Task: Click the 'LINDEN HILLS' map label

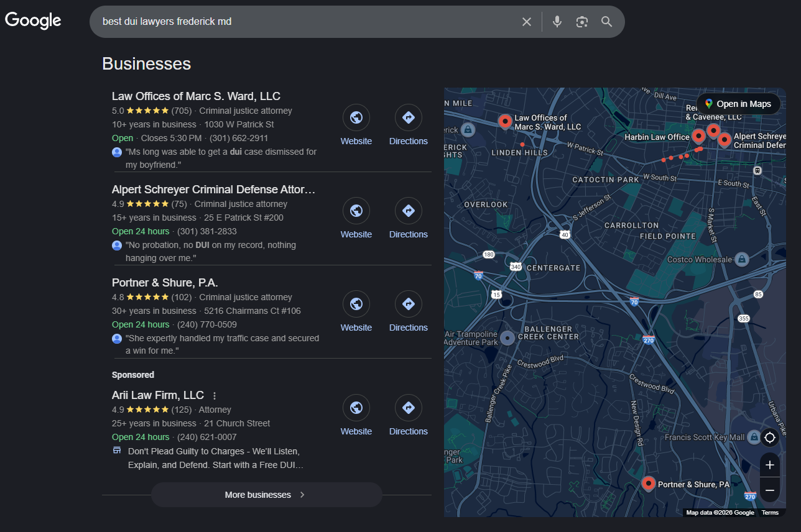Action: coord(520,152)
